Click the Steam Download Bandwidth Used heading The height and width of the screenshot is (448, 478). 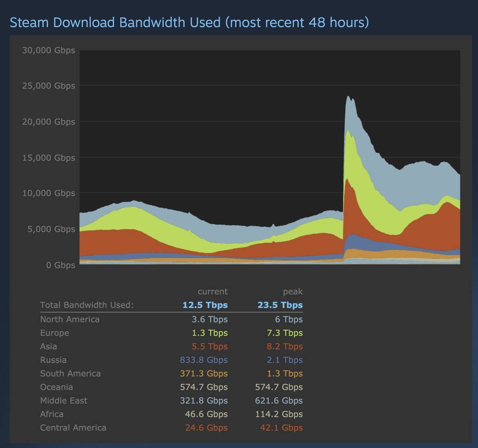click(189, 22)
